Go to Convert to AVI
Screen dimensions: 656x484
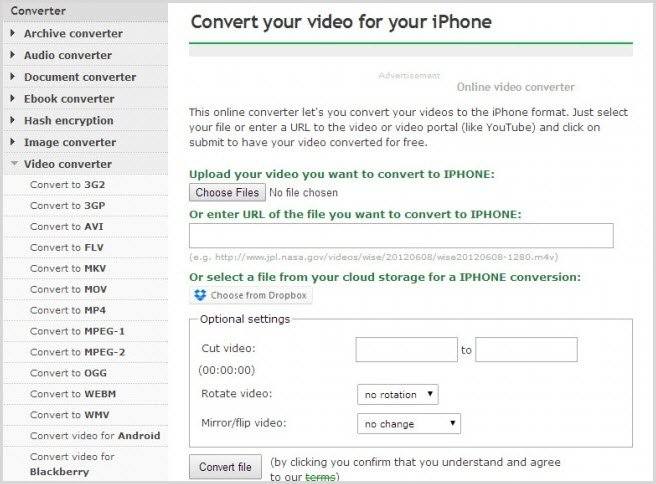click(67, 226)
